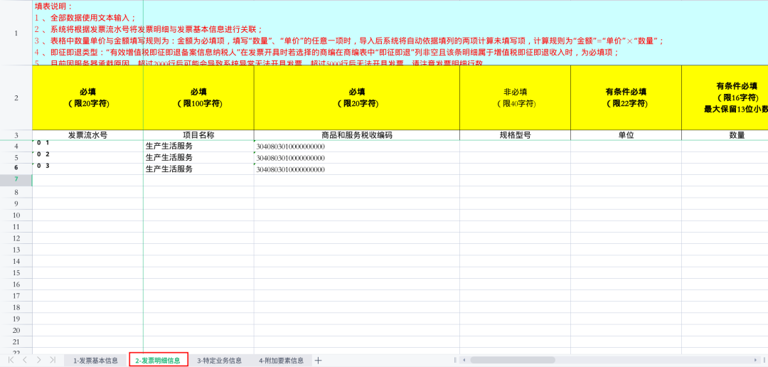This screenshot has height=367, width=768.
Task: Click cell containing serial number 01
Action: 88,146
